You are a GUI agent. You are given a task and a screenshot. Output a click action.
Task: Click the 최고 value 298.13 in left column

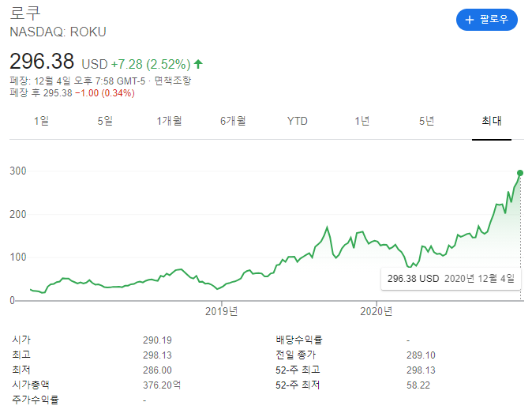tap(157, 355)
